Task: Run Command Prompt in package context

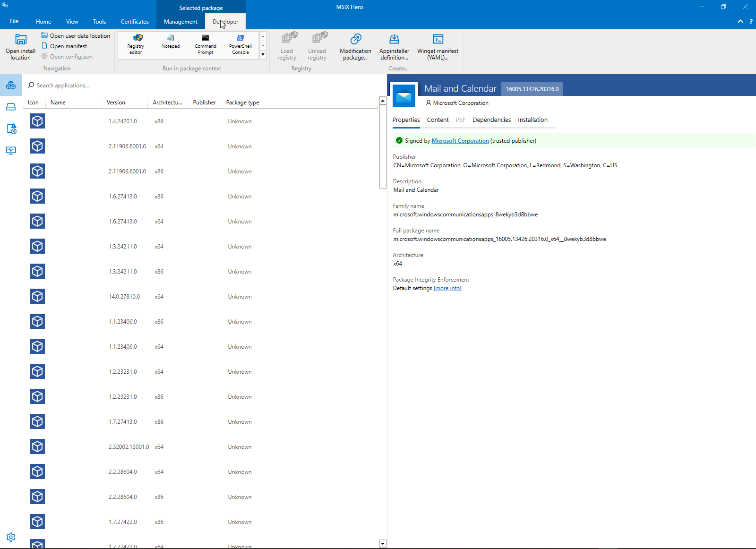Action: pos(206,45)
